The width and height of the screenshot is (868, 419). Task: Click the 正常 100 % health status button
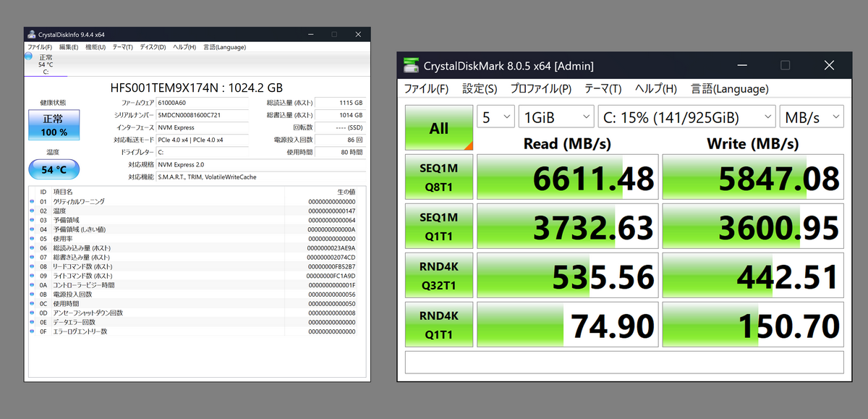(x=54, y=125)
